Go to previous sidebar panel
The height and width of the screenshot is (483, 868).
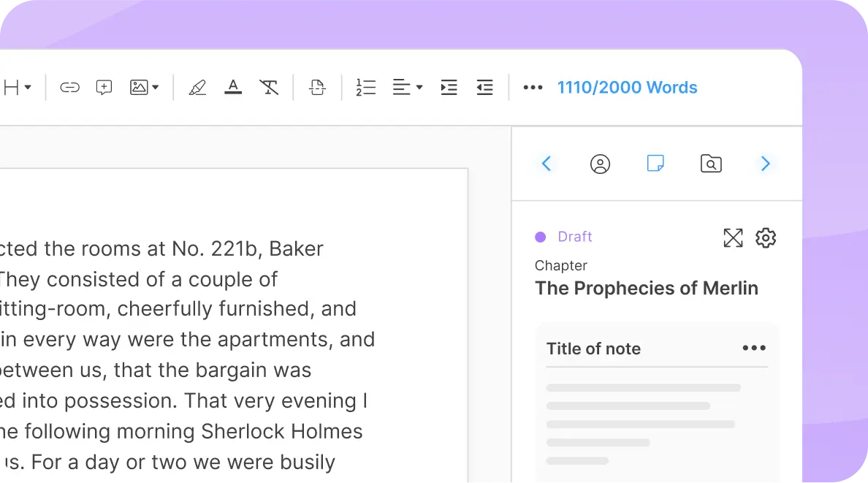click(546, 164)
